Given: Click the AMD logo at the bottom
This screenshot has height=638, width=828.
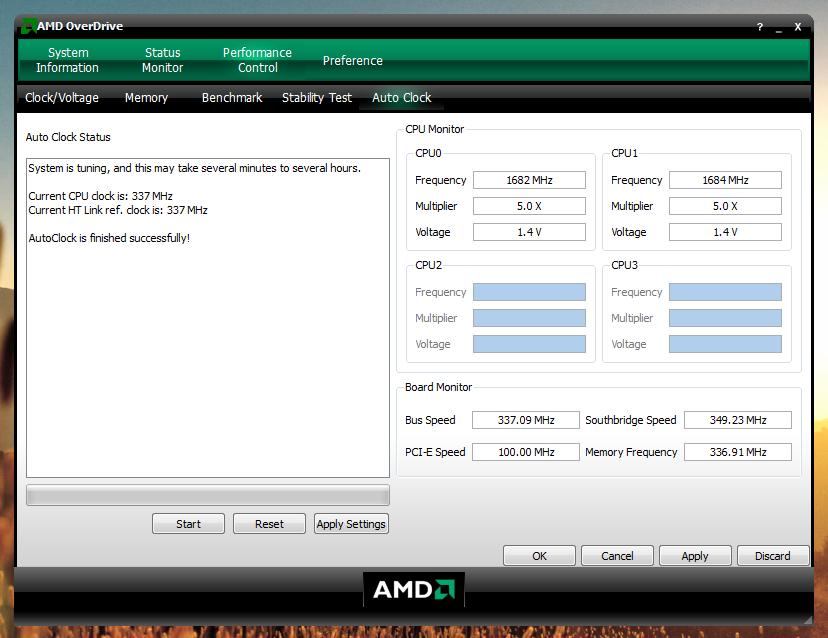Looking at the screenshot, I should 414,589.
